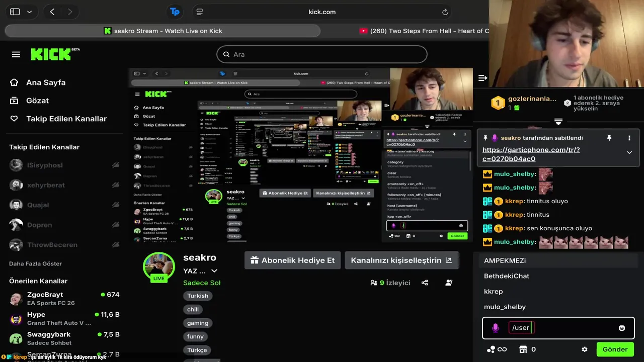Click the chat identity microphone icon
644x362 pixels.
495,328
